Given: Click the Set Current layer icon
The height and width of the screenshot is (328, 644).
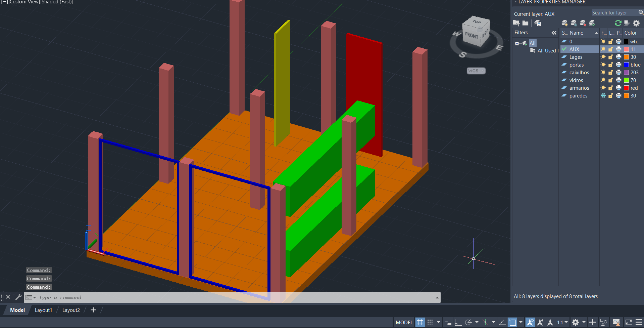Looking at the screenshot, I should point(592,23).
